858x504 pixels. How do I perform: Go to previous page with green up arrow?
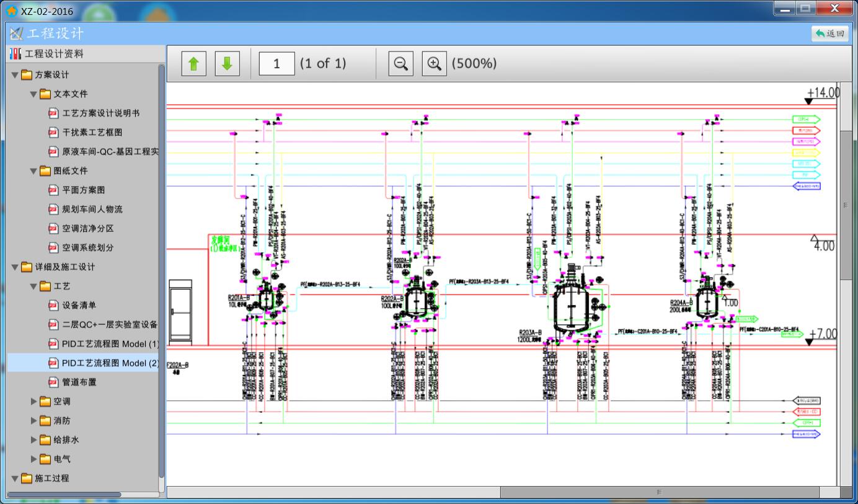pyautogui.click(x=193, y=63)
